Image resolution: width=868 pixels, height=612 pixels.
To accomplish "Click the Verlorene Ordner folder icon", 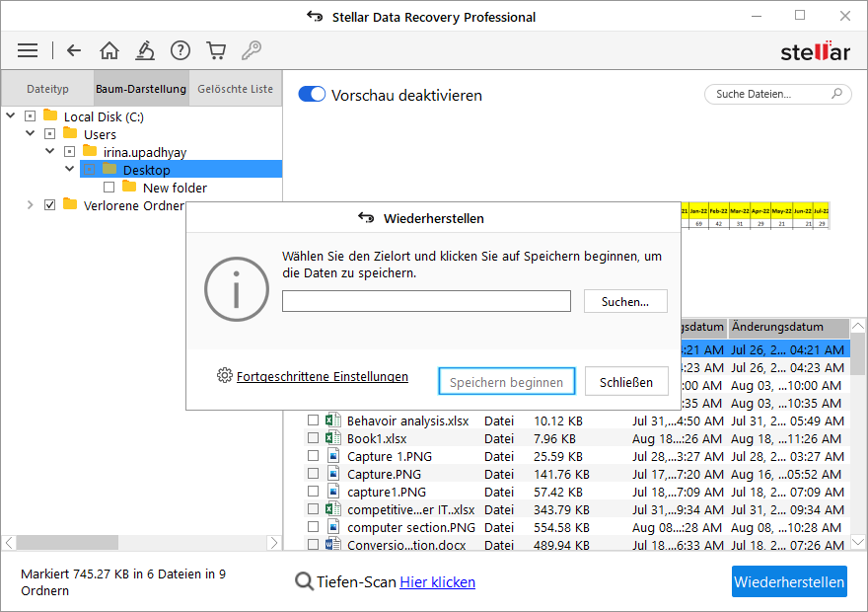I will click(x=70, y=203).
